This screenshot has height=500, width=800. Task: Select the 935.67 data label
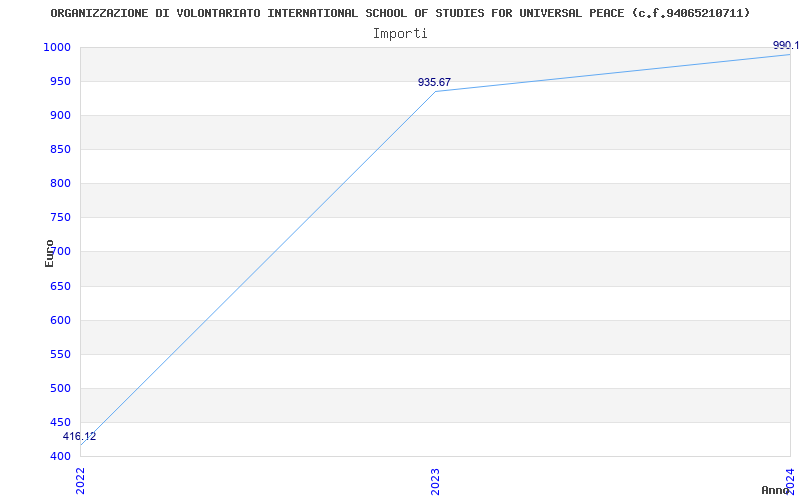[x=434, y=82]
